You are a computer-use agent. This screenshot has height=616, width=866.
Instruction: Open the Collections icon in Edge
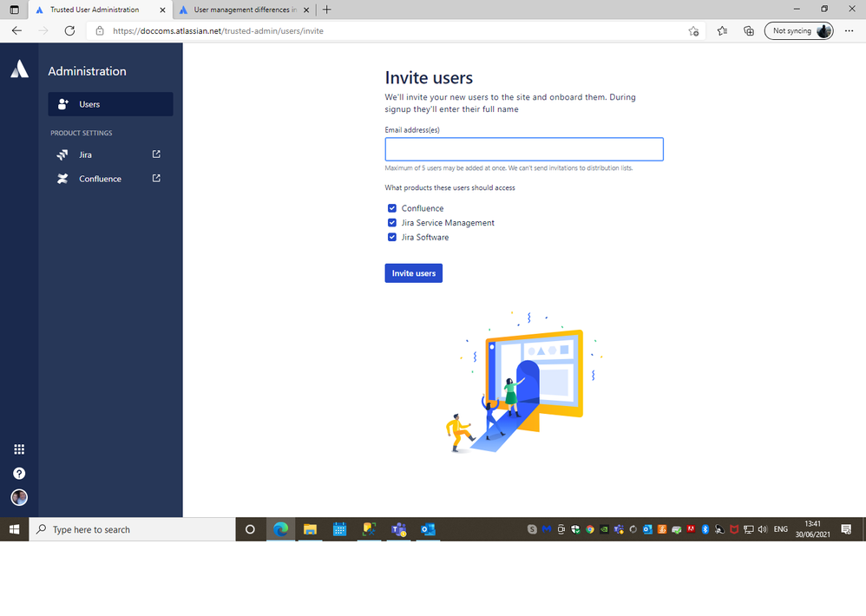pyautogui.click(x=749, y=31)
